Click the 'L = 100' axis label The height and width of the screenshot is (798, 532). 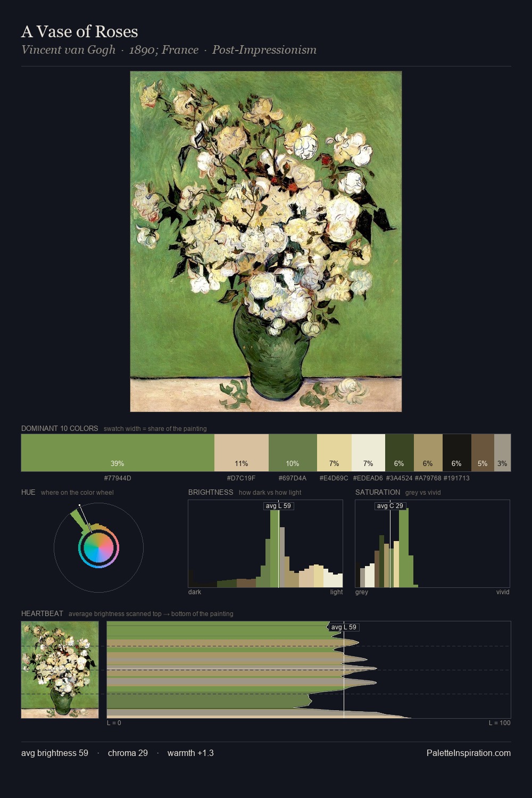pos(500,723)
